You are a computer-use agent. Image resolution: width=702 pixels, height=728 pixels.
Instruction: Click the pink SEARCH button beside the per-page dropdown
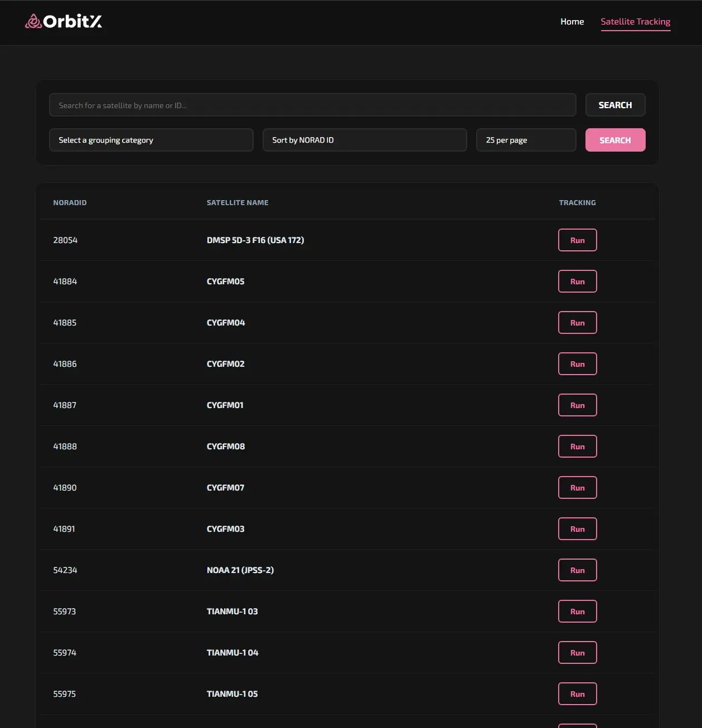tap(615, 140)
